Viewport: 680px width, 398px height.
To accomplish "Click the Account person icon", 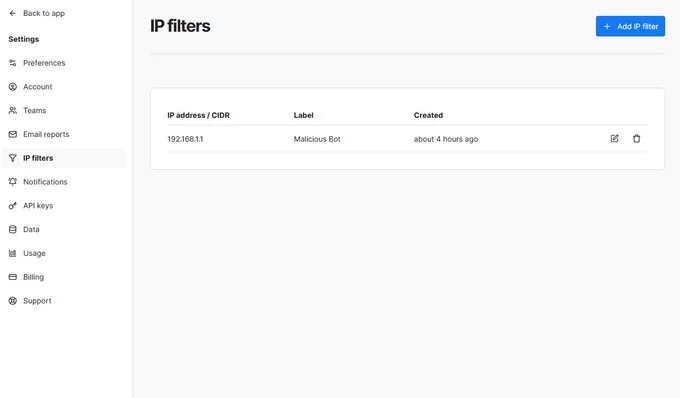I will coord(13,87).
